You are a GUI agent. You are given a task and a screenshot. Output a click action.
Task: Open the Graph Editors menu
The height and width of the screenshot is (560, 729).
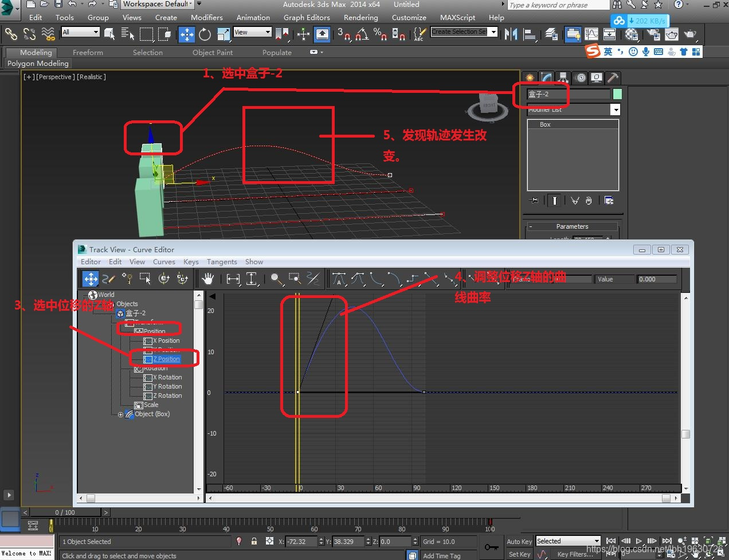307,18
